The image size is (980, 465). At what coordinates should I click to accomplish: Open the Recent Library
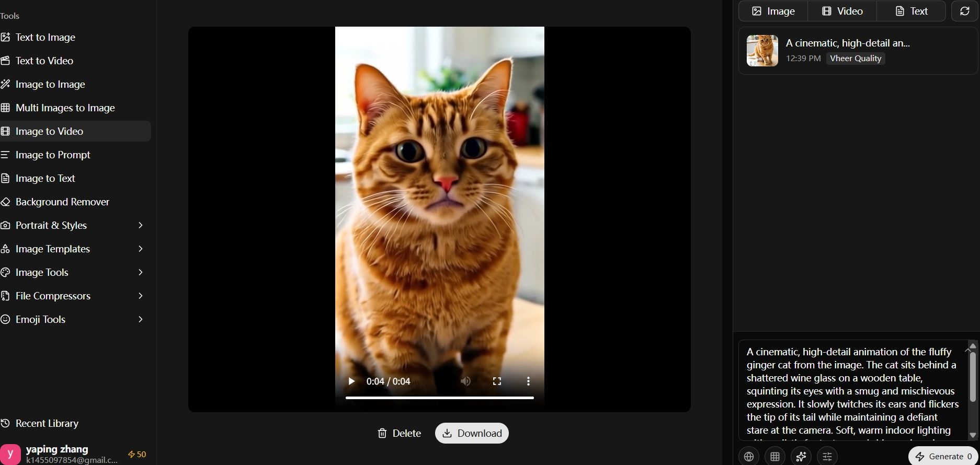[40, 423]
